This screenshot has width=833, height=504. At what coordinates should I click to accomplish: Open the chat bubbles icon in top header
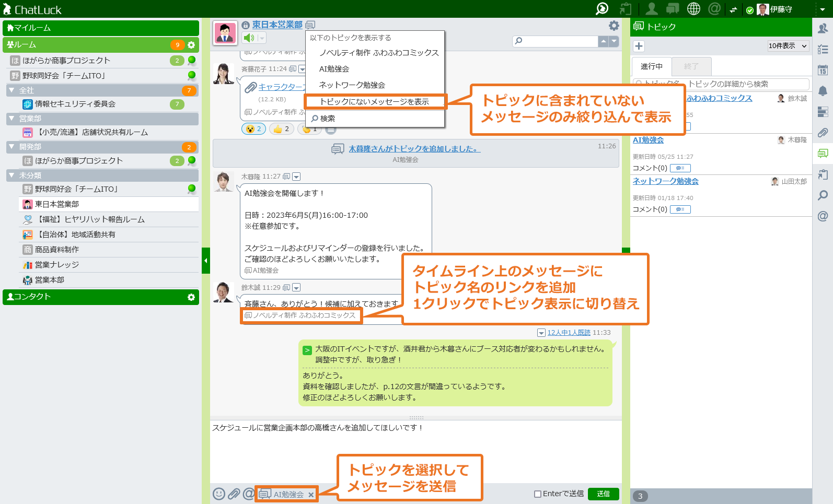tap(673, 8)
